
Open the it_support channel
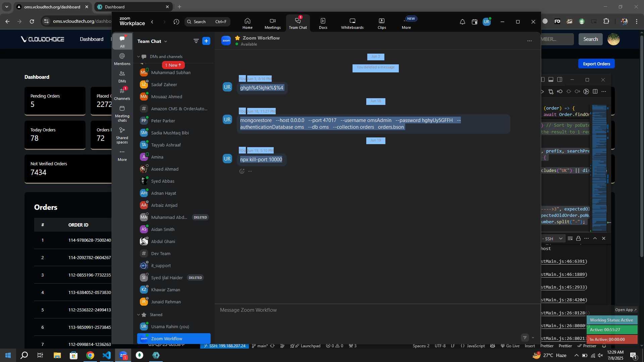coord(174,265)
